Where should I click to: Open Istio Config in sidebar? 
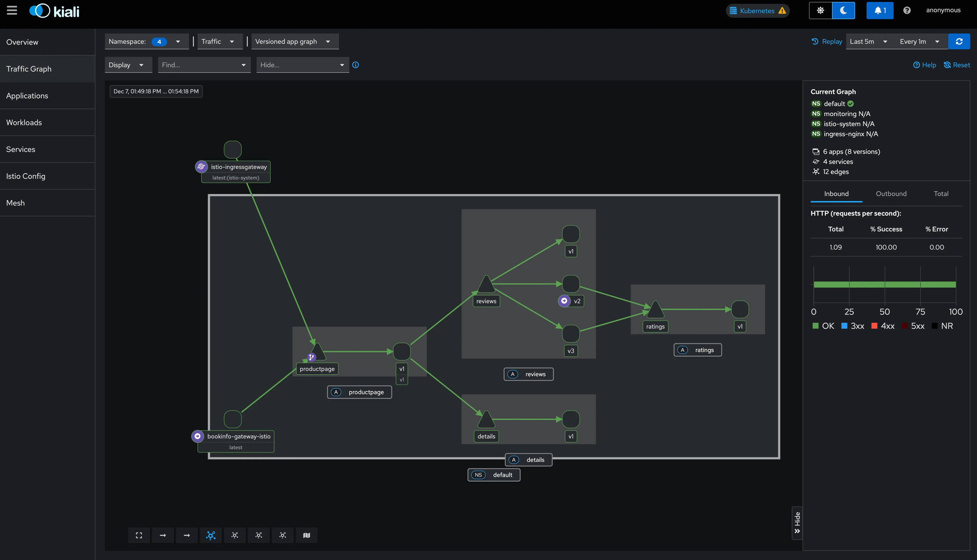tap(26, 176)
